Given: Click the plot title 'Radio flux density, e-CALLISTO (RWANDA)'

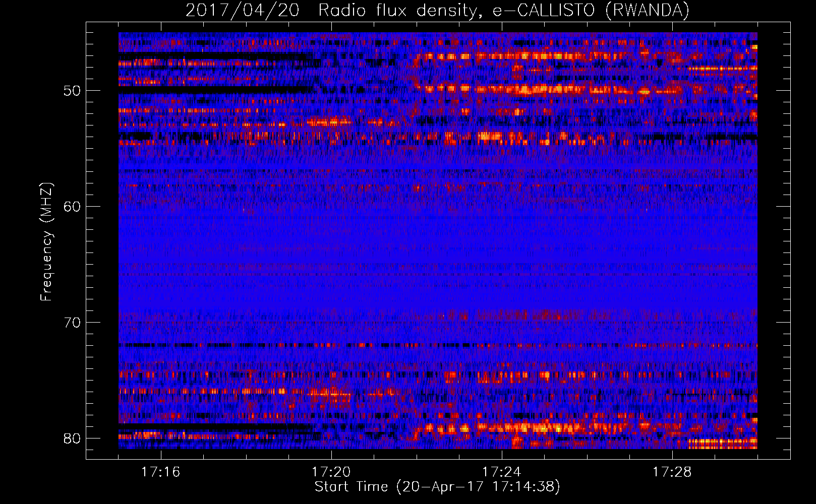Looking at the screenshot, I should tap(504, 11).
